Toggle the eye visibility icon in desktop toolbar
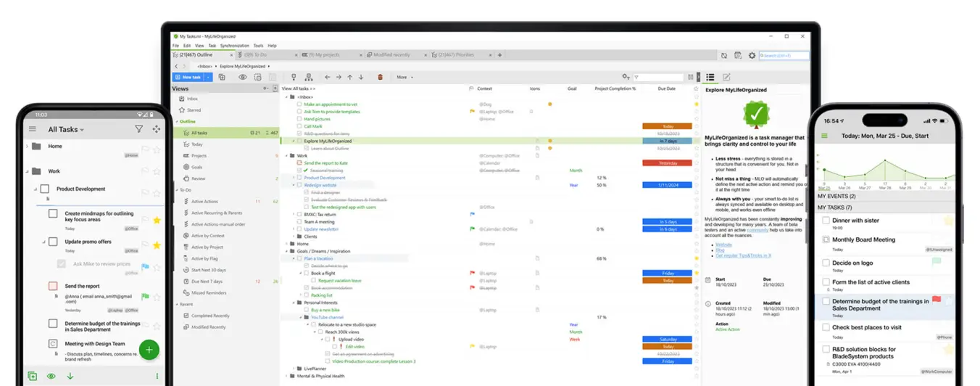980x386 pixels. [243, 77]
